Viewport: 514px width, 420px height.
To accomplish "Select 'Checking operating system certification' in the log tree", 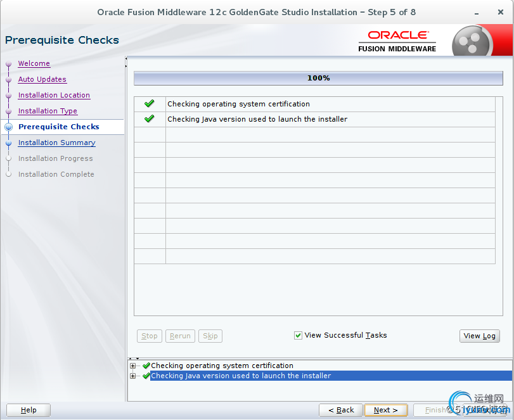I will click(222, 366).
